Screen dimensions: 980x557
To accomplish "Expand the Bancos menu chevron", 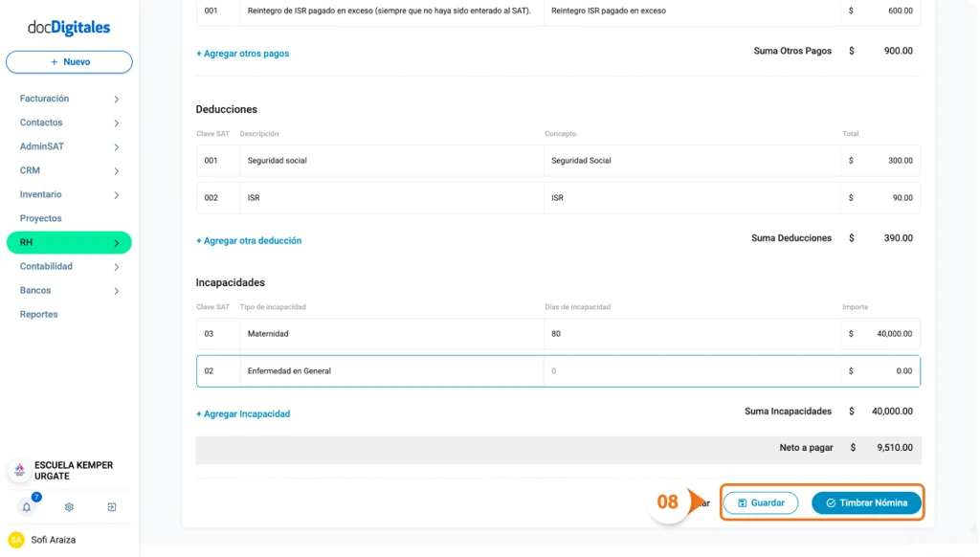I will point(116,291).
